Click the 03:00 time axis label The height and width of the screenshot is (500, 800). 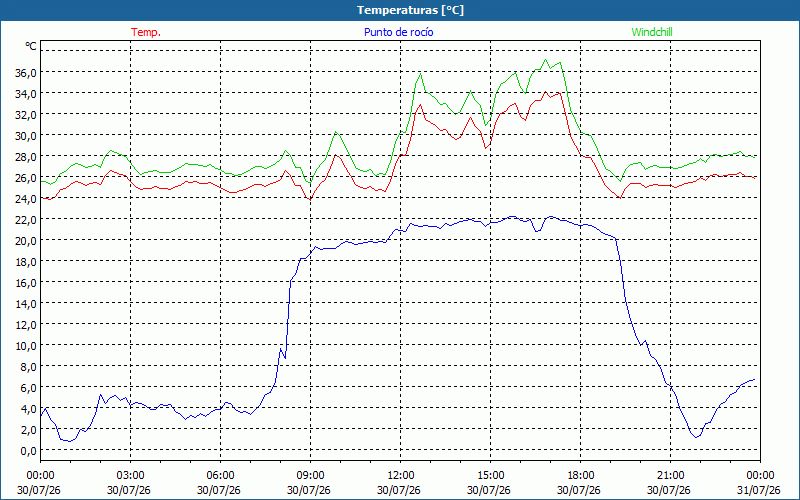coord(131,476)
